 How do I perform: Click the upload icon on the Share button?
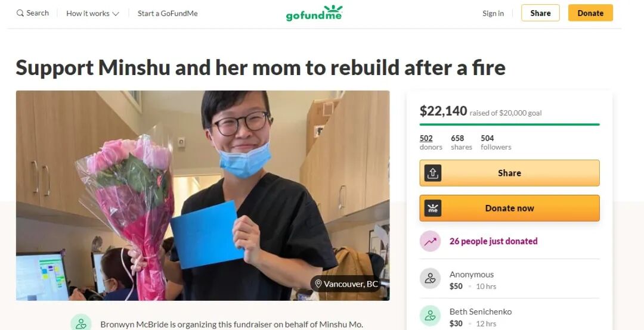tap(433, 173)
